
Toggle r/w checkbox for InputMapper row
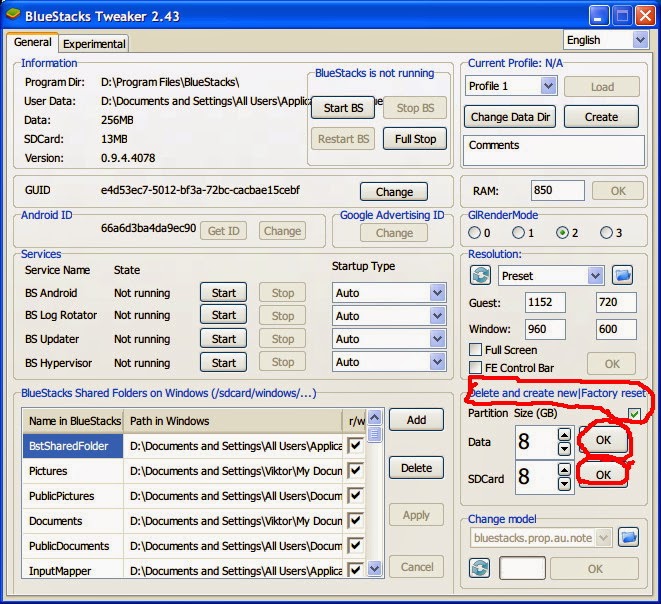[x=355, y=570]
